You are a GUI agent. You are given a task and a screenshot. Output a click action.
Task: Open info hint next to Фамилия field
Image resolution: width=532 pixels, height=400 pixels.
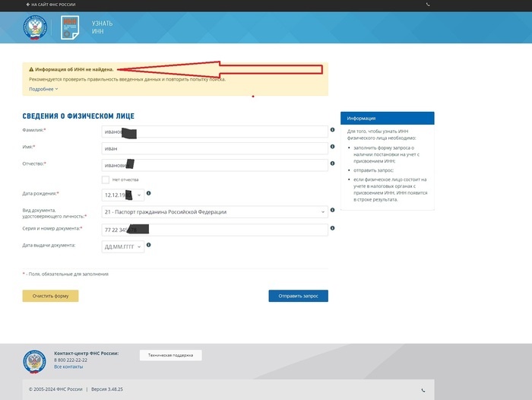(333, 130)
